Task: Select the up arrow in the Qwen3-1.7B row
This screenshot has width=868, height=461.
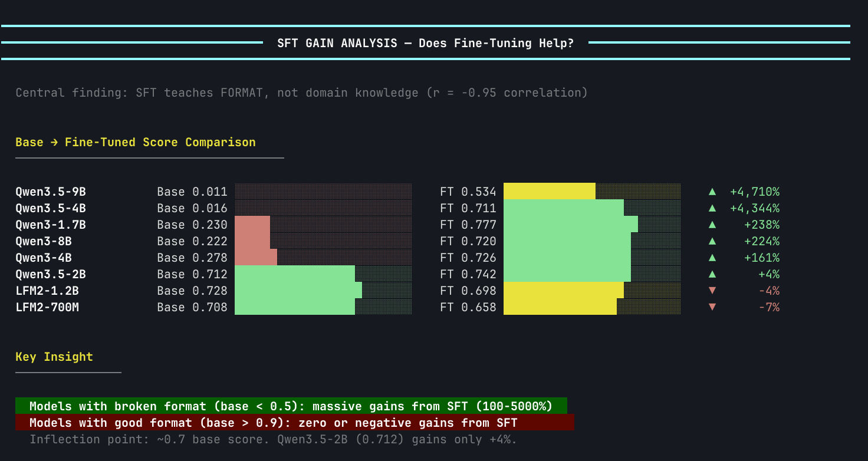Action: (x=712, y=225)
